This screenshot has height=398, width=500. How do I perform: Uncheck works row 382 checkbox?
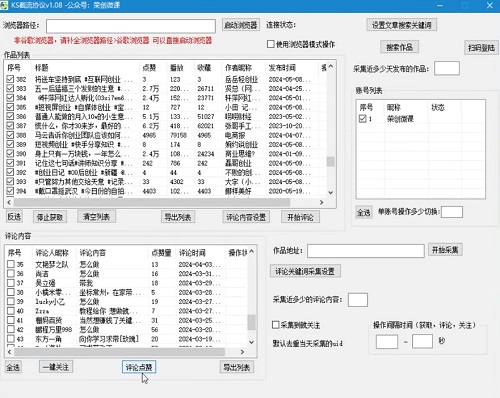[x=10, y=79]
